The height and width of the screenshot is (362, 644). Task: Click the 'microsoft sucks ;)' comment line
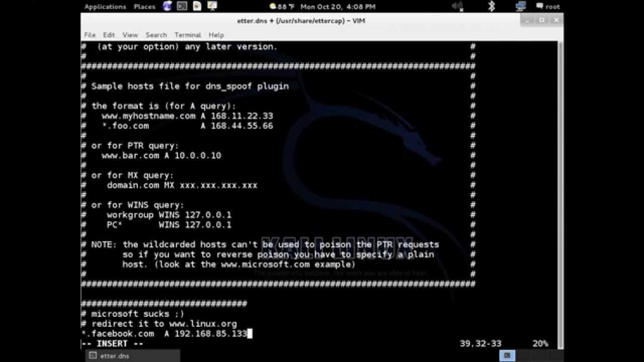point(138,314)
